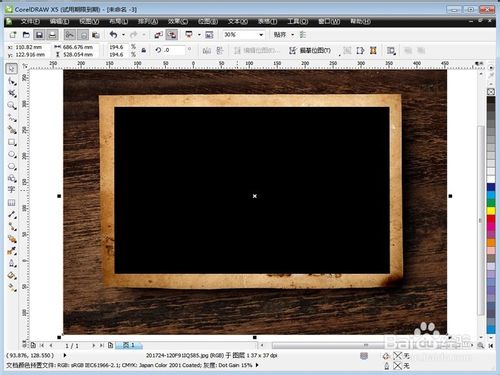Toggle the lock ratio padlock
Viewport: 500px width, 375px height.
pyautogui.click(x=144, y=50)
